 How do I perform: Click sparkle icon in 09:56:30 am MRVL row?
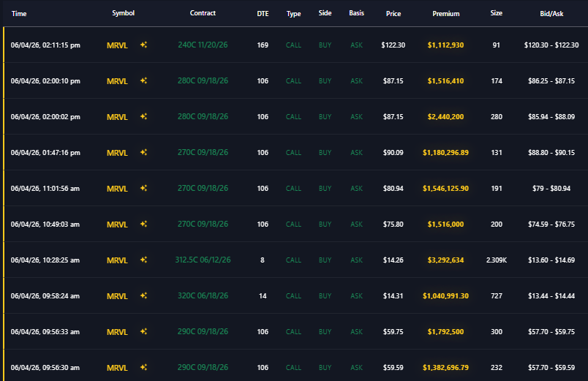pyautogui.click(x=143, y=367)
